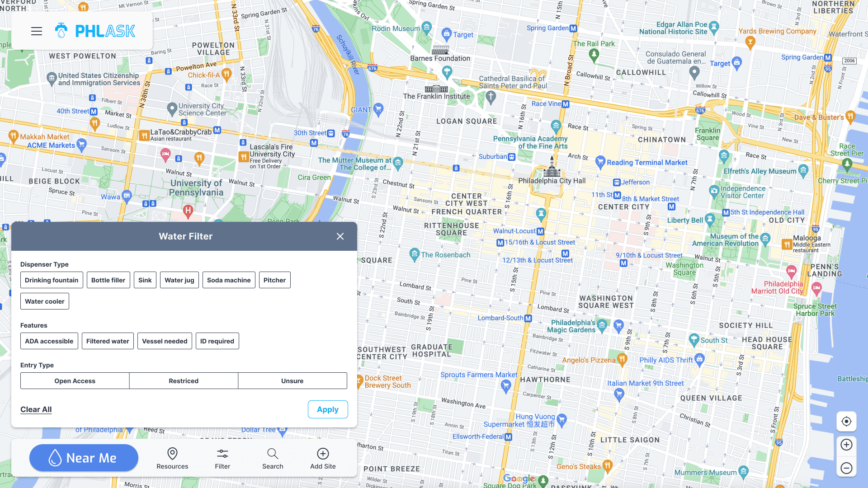Apply the selected water filters
The height and width of the screenshot is (488, 868).
coord(327,409)
